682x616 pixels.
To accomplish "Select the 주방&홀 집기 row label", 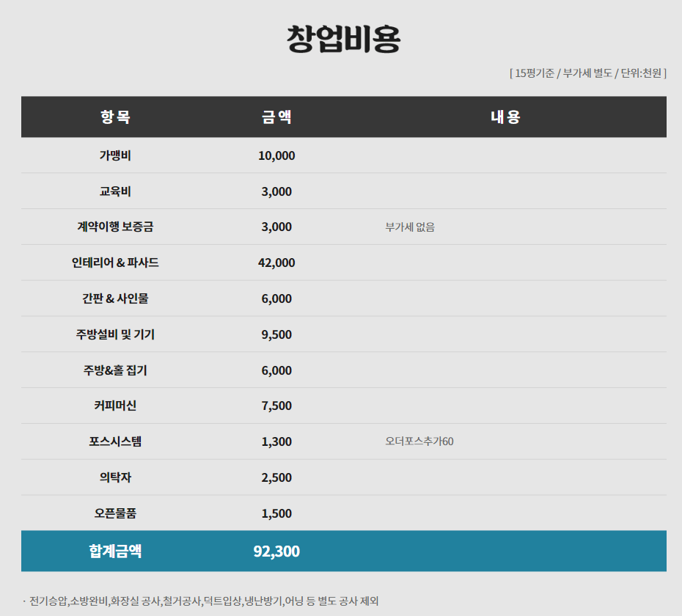I will click(115, 370).
